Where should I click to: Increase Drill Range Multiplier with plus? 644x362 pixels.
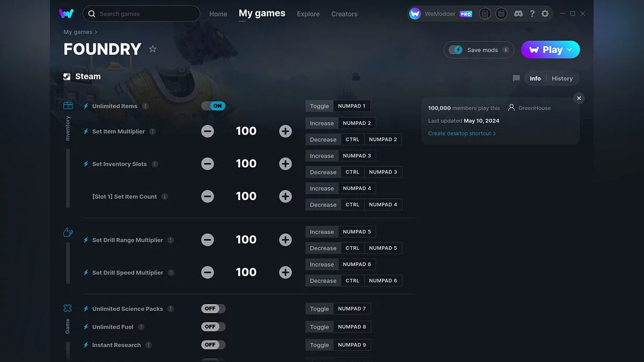286,240
